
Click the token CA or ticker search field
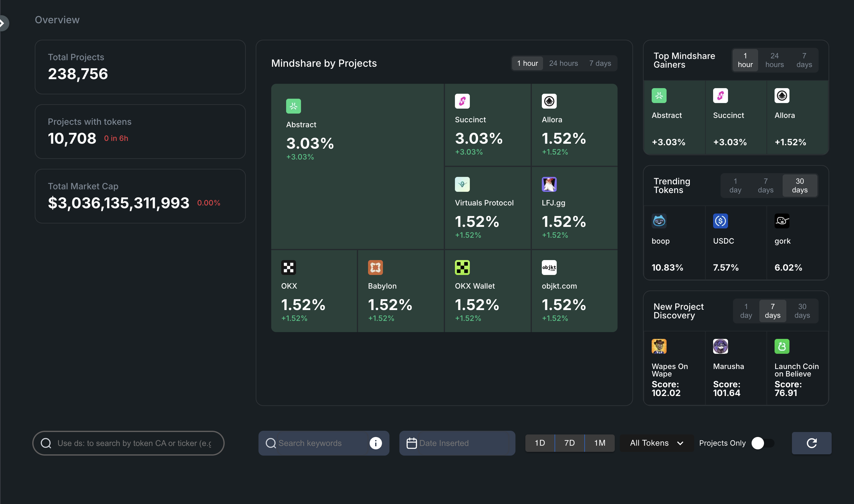pyautogui.click(x=128, y=443)
